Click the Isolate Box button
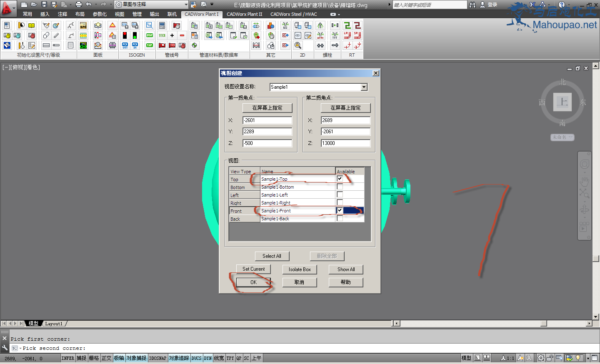The width and height of the screenshot is (600, 364). pos(300,269)
